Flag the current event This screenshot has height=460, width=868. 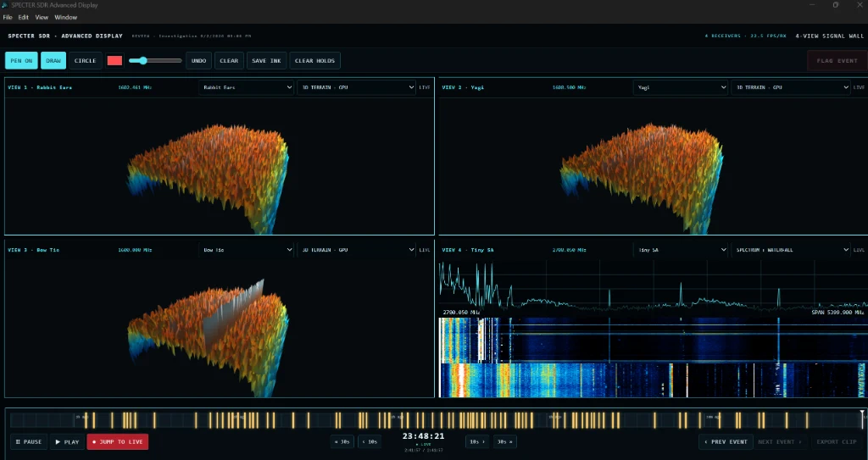[x=837, y=61]
